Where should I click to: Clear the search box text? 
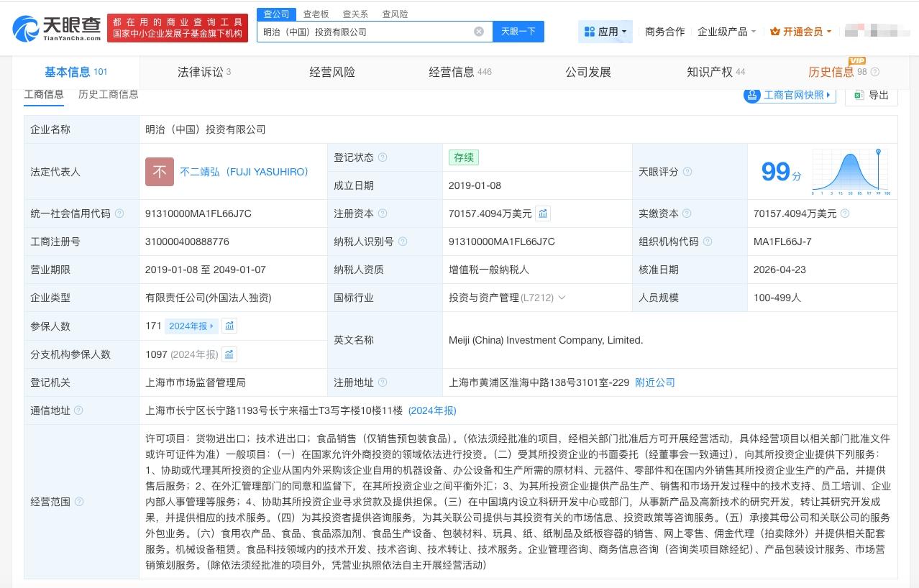click(x=479, y=32)
